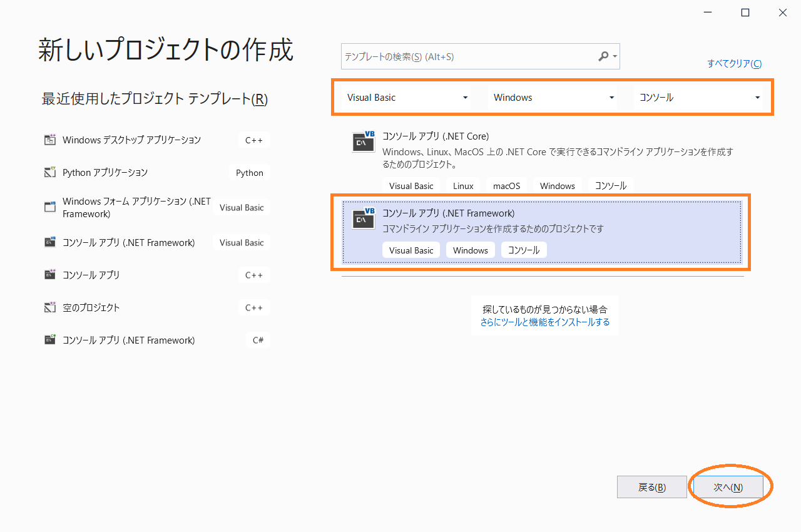Click the template search input field
801x532 pixels.
pos(469,56)
